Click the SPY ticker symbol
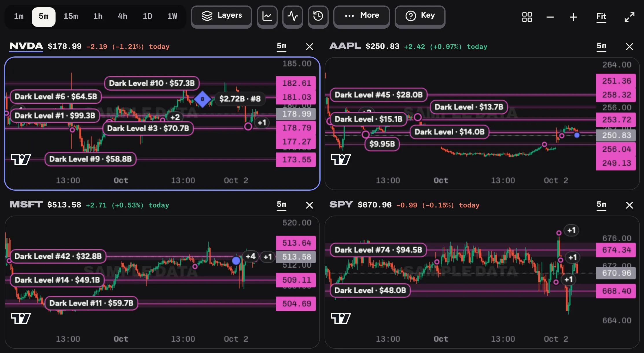644x353 pixels. click(341, 205)
